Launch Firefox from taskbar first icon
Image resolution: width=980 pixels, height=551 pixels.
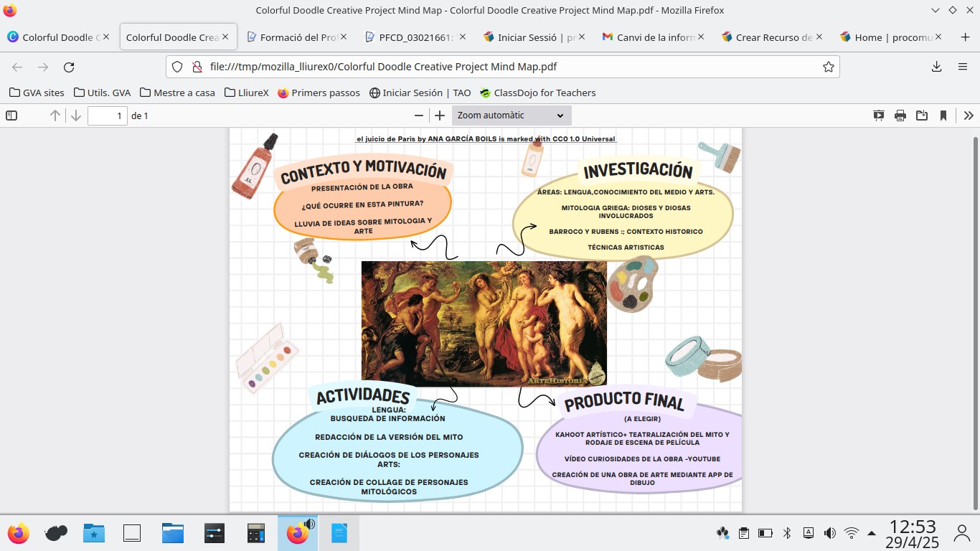[x=19, y=533]
